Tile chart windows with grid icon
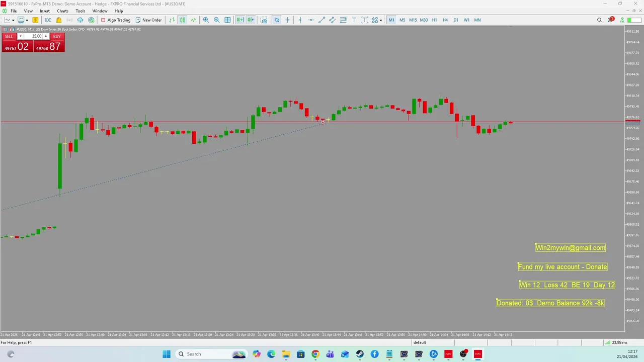 227,20
